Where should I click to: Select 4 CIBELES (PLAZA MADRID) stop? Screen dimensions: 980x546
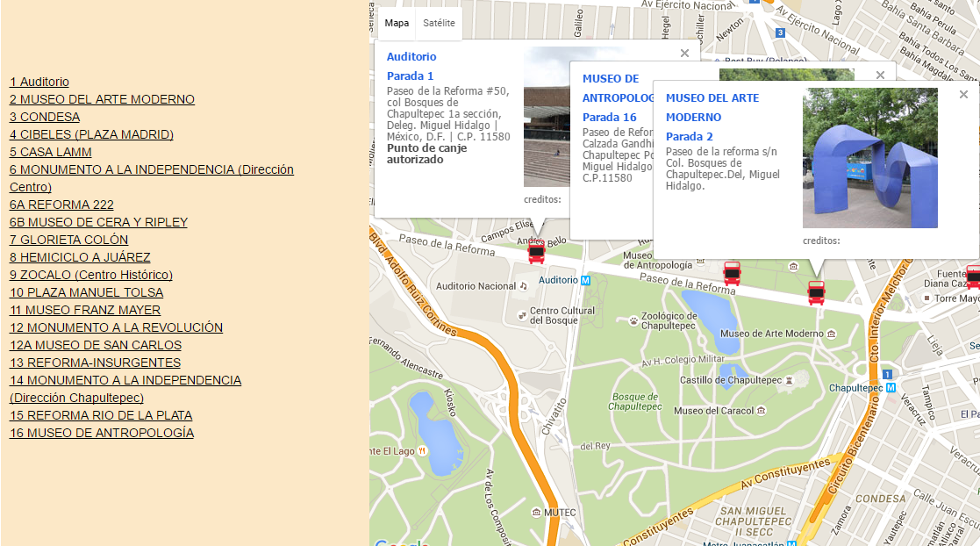point(91,134)
